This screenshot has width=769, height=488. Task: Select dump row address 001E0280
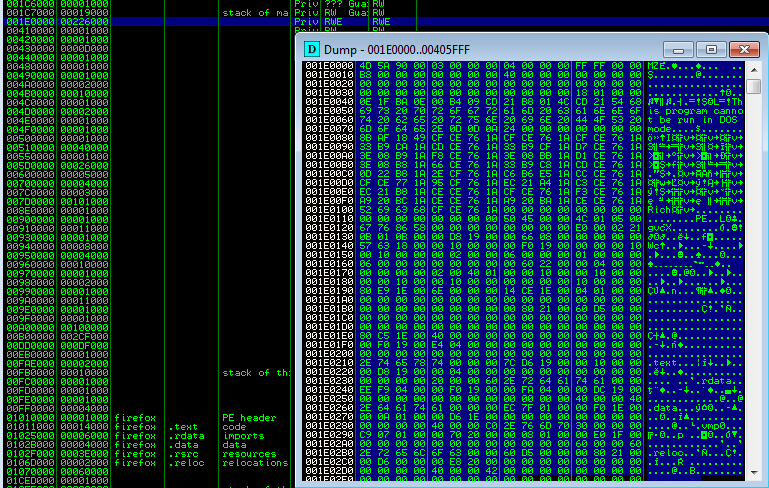click(x=329, y=426)
